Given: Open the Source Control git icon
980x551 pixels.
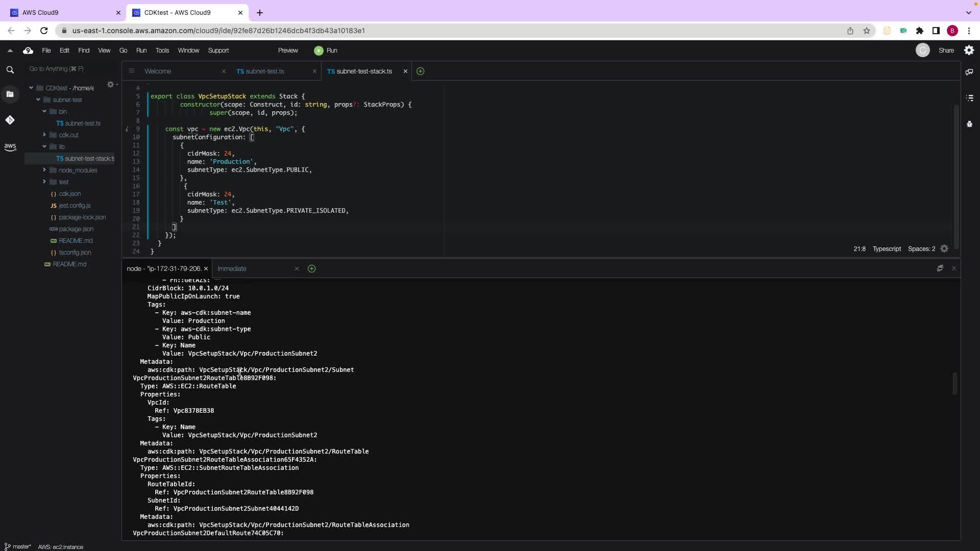Looking at the screenshot, I should coord(10,120).
